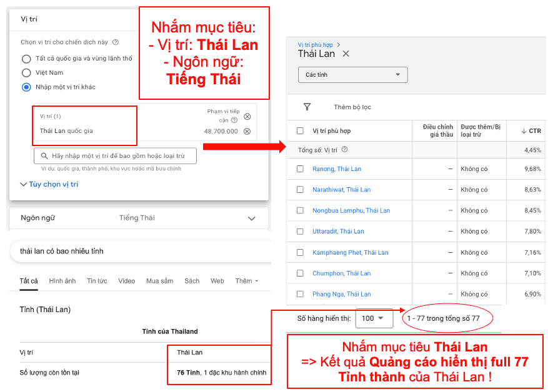Click Narathiwat CTR value 8,63%
548x392 pixels.
click(x=532, y=190)
